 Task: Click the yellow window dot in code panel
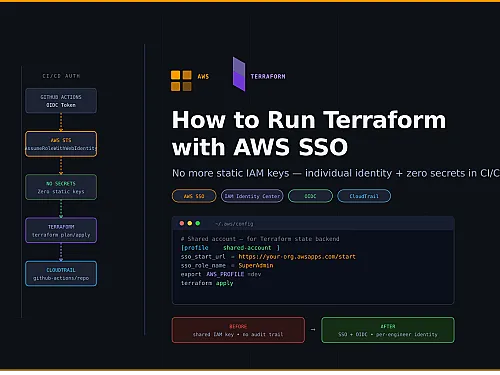[x=190, y=223]
